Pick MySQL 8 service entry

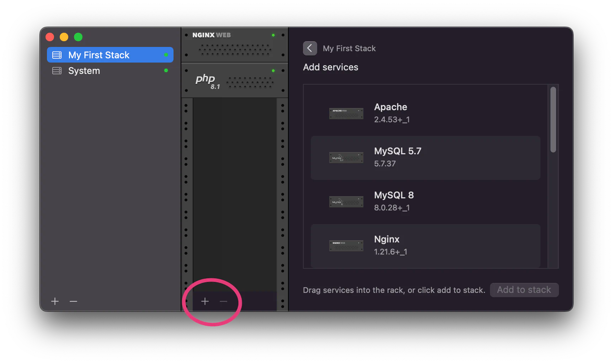pos(425,202)
